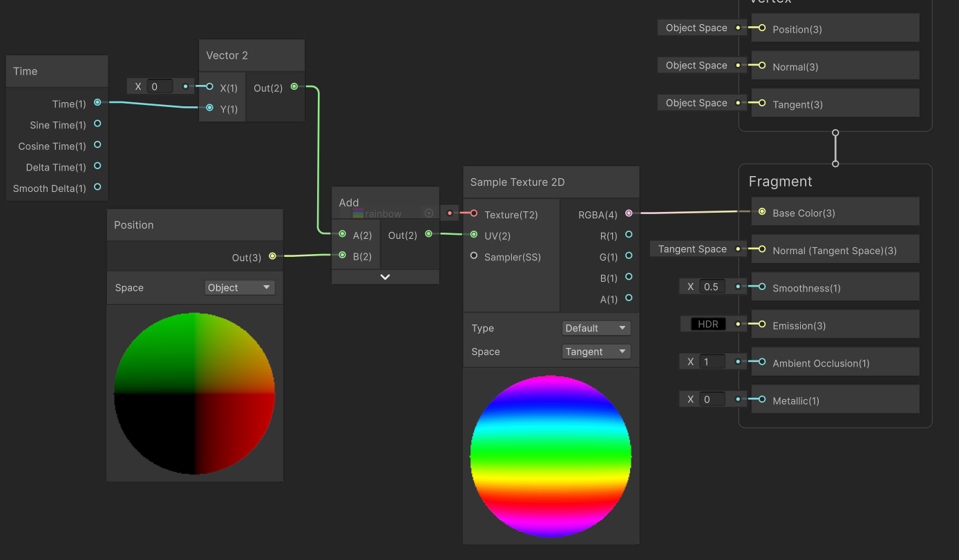Viewport: 959px width, 560px height.
Task: Click the Cosine Time(1) output port
Action: [x=97, y=145]
